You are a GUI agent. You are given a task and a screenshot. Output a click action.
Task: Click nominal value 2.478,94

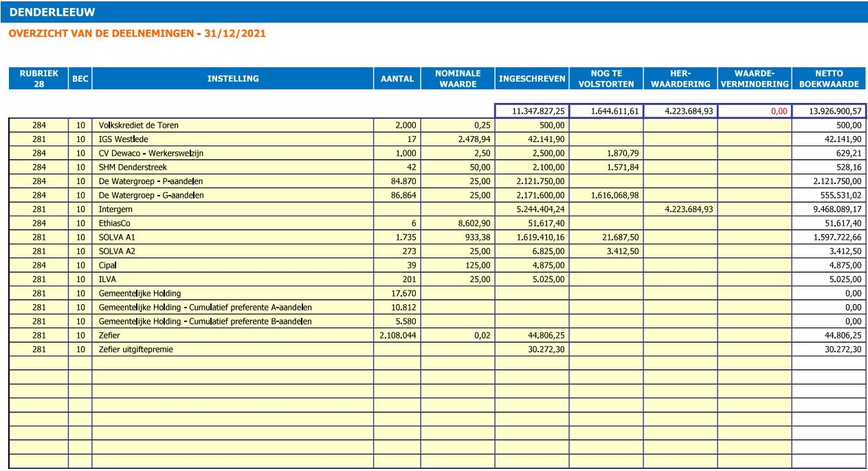458,139
